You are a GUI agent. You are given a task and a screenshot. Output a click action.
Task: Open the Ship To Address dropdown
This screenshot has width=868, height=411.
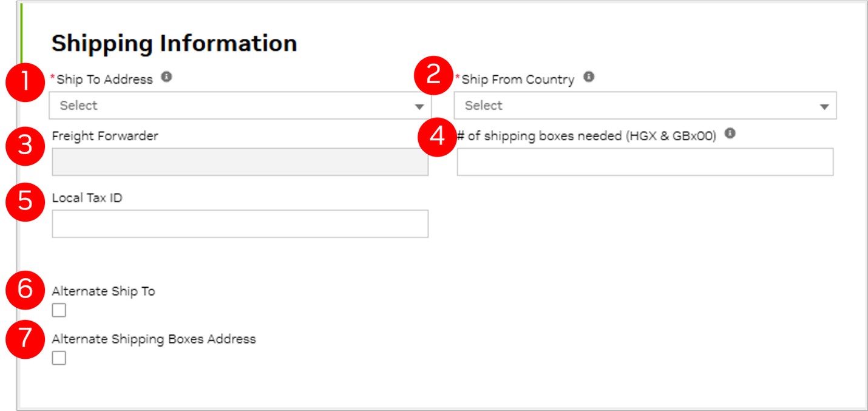(240, 106)
